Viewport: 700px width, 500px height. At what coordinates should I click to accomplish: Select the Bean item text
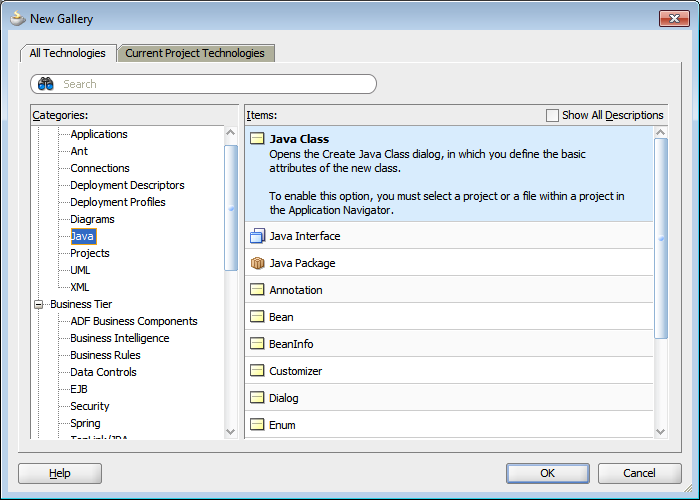tap(281, 317)
